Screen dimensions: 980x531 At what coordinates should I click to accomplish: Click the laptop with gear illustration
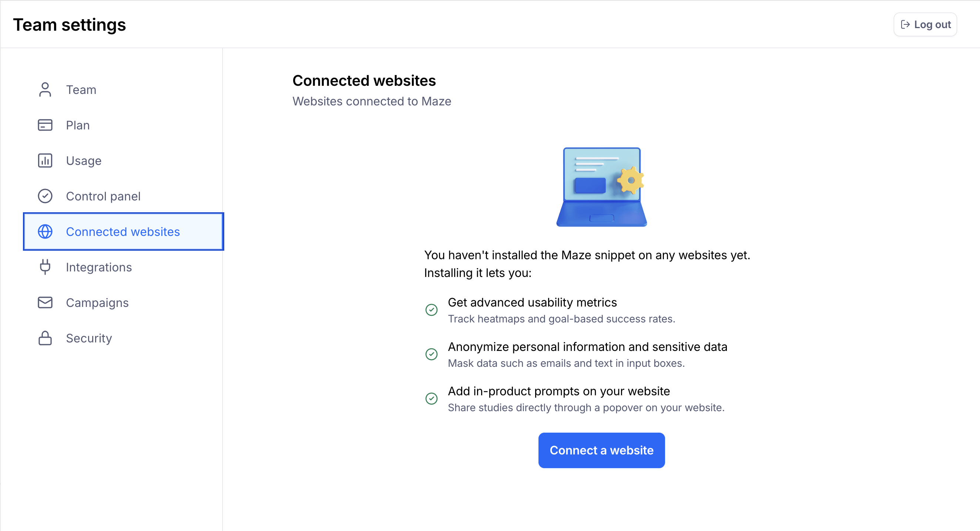tap(601, 187)
